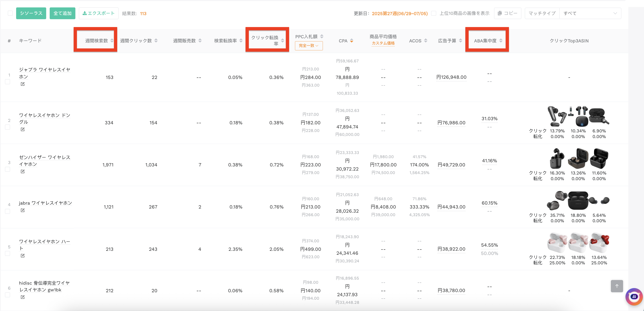Click the back-to-top arrow button
The width and height of the screenshot is (644, 311).
click(x=617, y=286)
